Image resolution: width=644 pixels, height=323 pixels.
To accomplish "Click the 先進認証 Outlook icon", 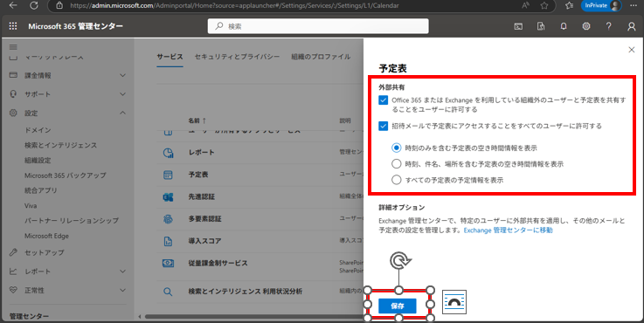I will (x=168, y=197).
